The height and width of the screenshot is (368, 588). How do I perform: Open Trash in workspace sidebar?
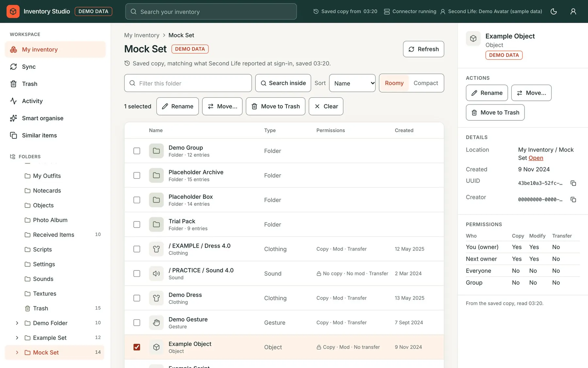point(55,84)
